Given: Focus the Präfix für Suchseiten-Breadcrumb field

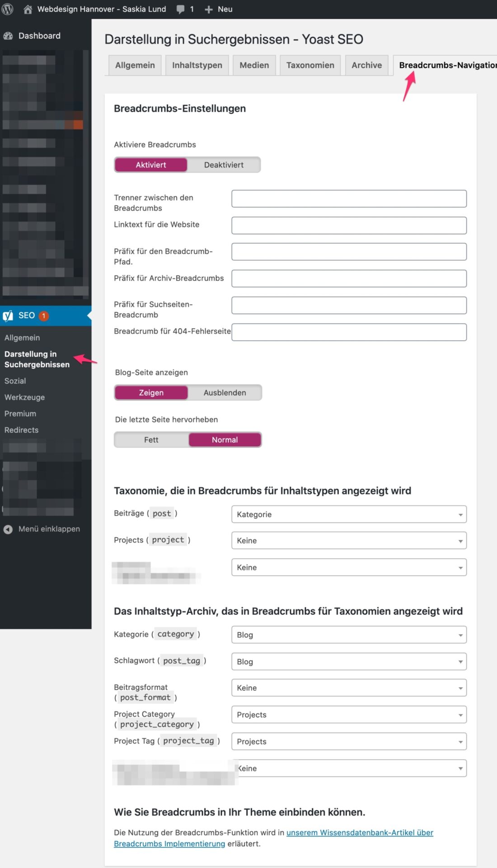Looking at the screenshot, I should 349,305.
